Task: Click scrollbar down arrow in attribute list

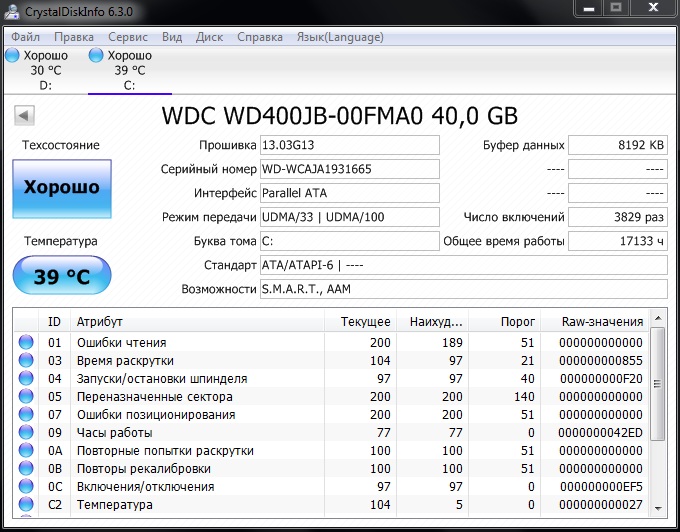Action: tap(657, 507)
